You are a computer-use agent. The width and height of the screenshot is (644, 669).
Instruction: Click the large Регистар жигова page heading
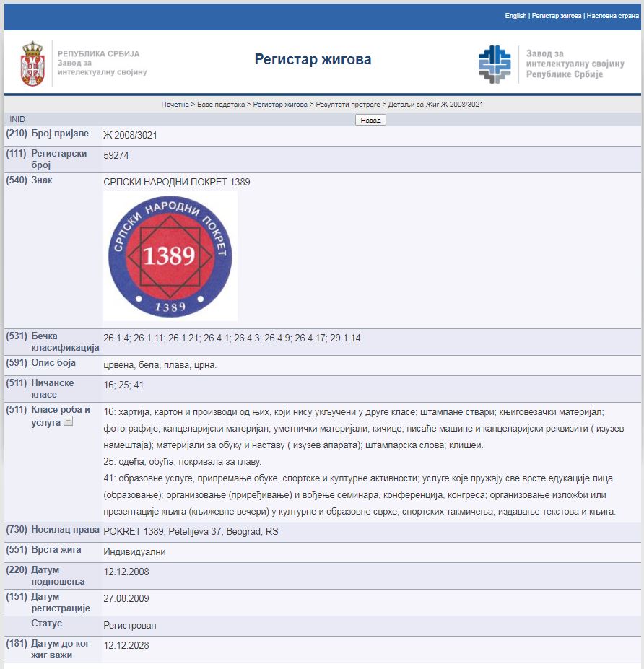point(313,59)
